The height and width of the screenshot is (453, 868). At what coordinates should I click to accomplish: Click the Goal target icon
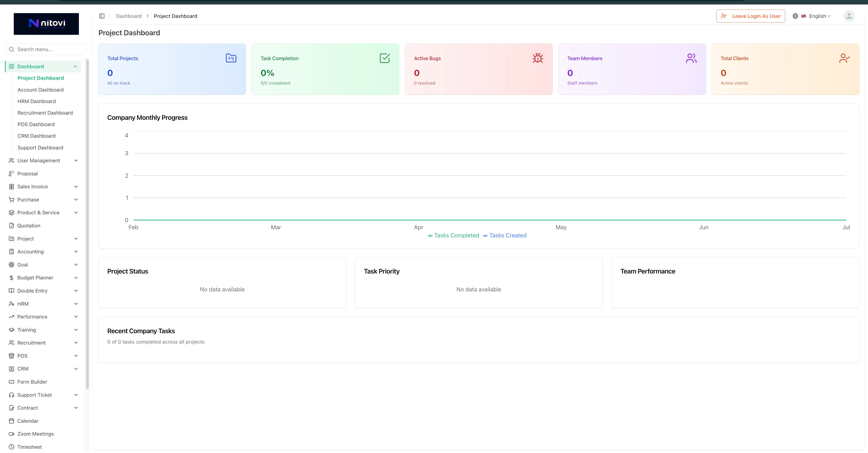tap(12, 265)
